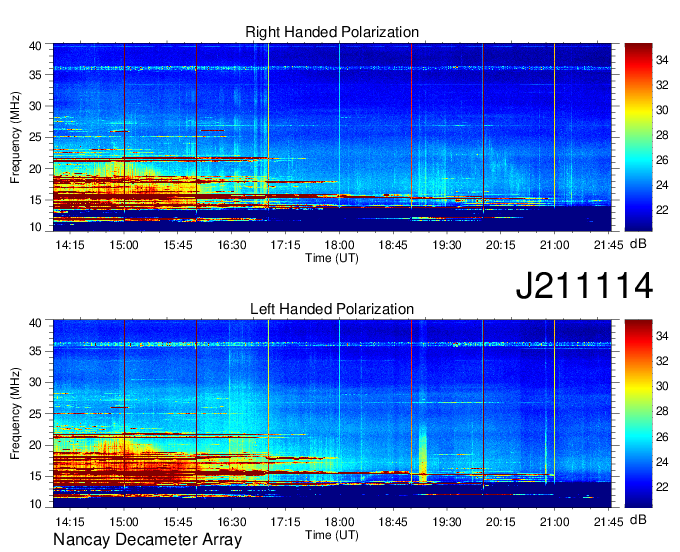Viewport: 680px width, 552px height.
Task: Click 21:00 tick on Right Handed time axis
Action: click(554, 245)
